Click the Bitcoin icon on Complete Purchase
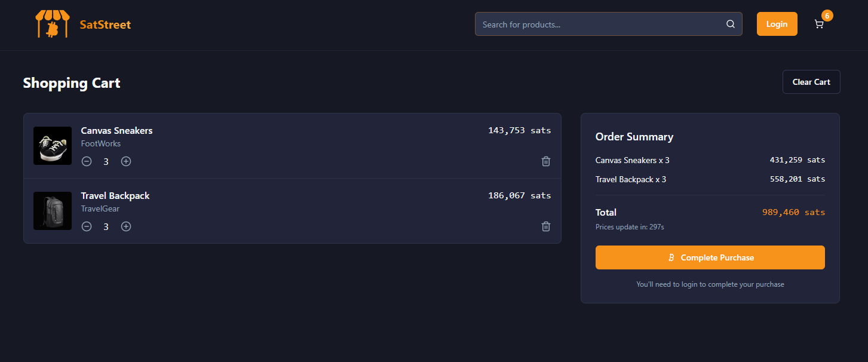This screenshot has height=362, width=868. pos(671,257)
